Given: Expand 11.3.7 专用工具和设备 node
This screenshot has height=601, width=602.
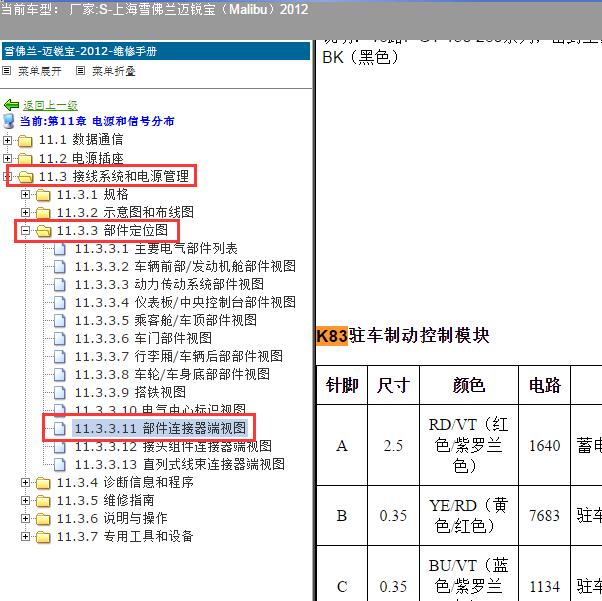Looking at the screenshot, I should [25, 537].
